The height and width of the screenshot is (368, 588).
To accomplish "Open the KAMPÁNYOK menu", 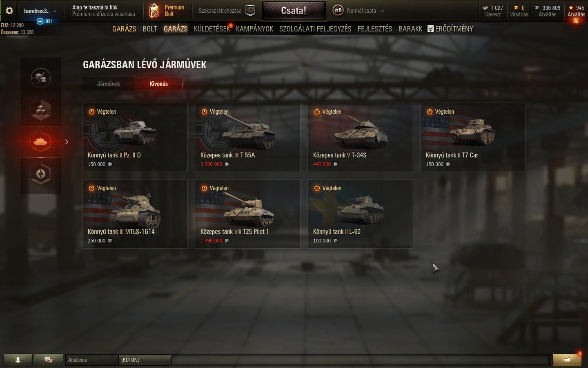I will [254, 29].
